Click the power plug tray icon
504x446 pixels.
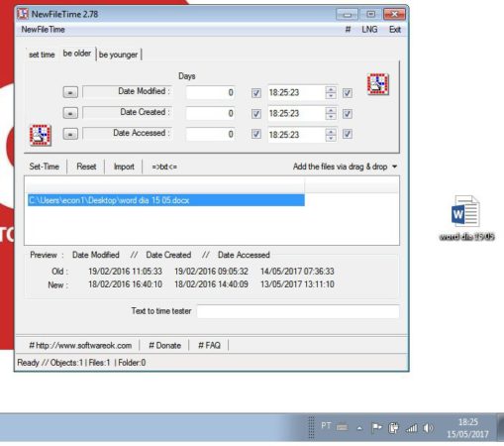[393, 428]
